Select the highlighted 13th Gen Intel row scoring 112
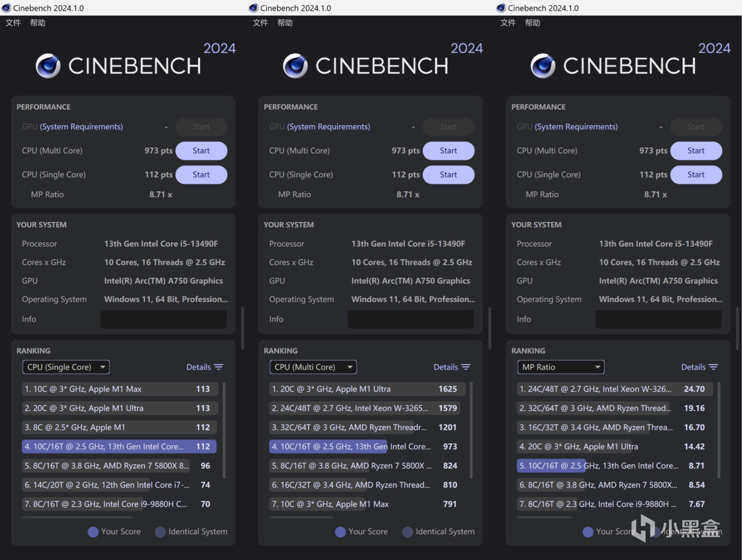This screenshot has width=742, height=560. coord(119,446)
